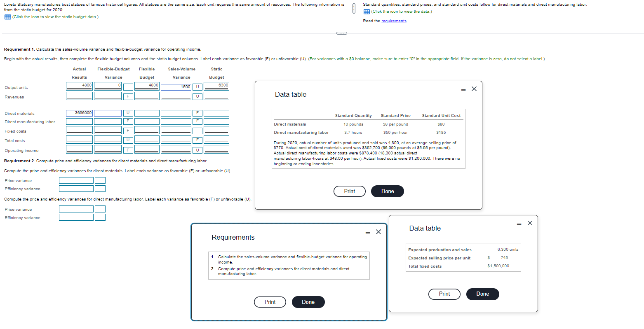Click the Direct materials Flexible-Budget Variance input field
644x329 pixels.
pyautogui.click(x=108, y=113)
